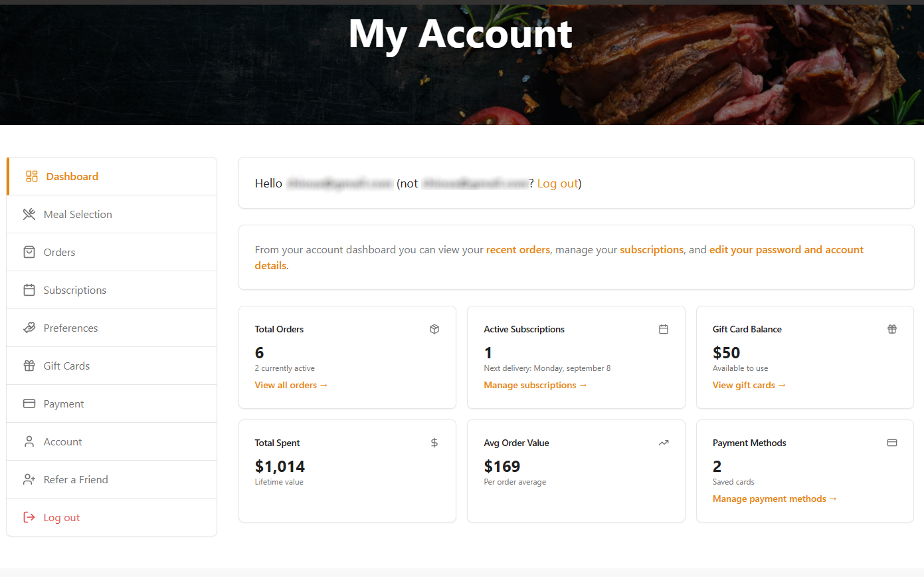
Task: Open View gift cards link
Action: tap(749, 385)
